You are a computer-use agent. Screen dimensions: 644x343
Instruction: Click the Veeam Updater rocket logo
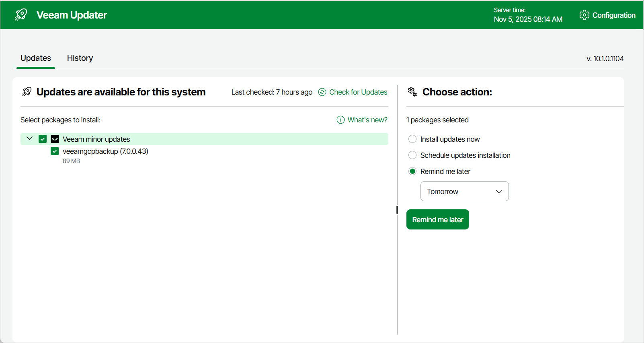[x=21, y=15]
